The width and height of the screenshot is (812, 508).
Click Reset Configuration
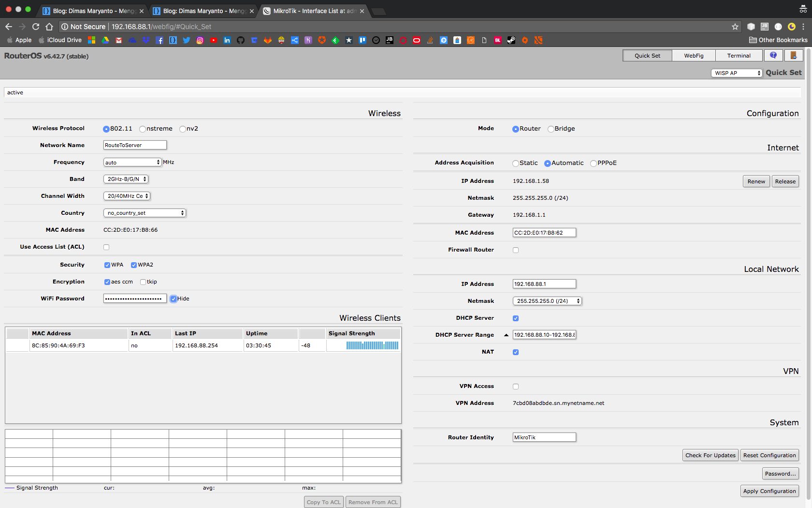(769, 455)
